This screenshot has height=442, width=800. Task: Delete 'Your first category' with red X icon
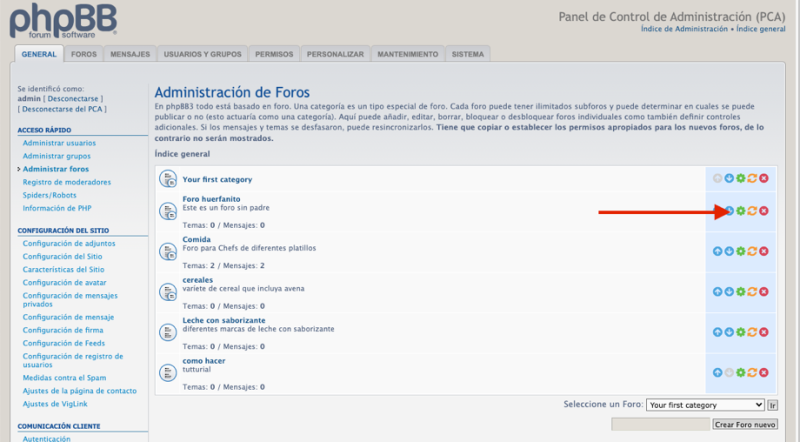[x=764, y=178]
